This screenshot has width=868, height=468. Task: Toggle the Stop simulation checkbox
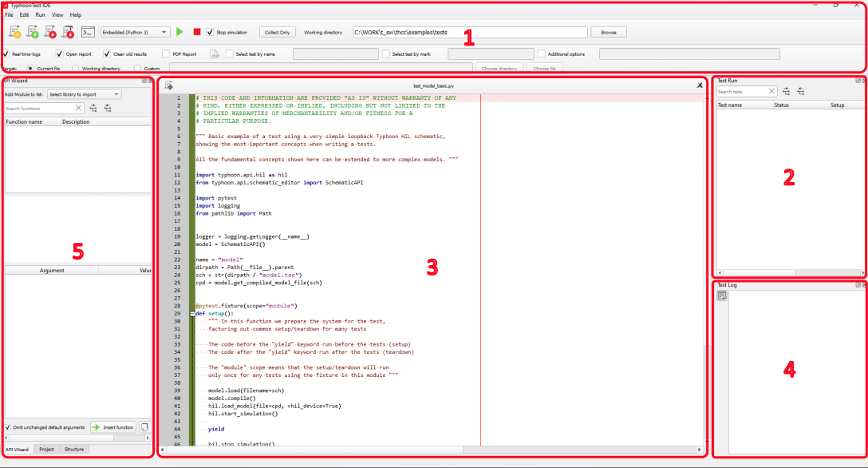(x=210, y=32)
